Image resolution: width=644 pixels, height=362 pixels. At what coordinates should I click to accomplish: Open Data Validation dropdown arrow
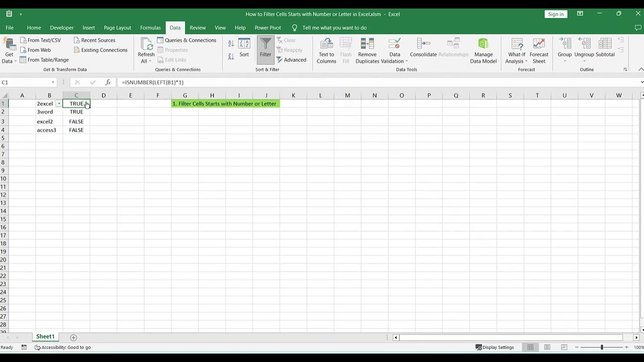(407, 61)
